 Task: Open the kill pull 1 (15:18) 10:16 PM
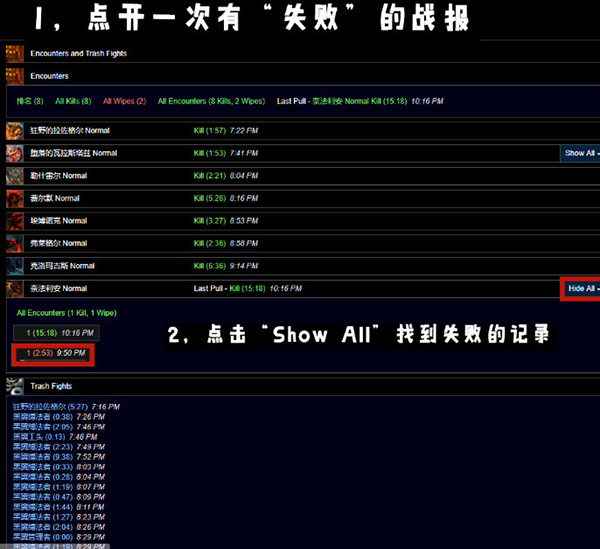[56, 332]
